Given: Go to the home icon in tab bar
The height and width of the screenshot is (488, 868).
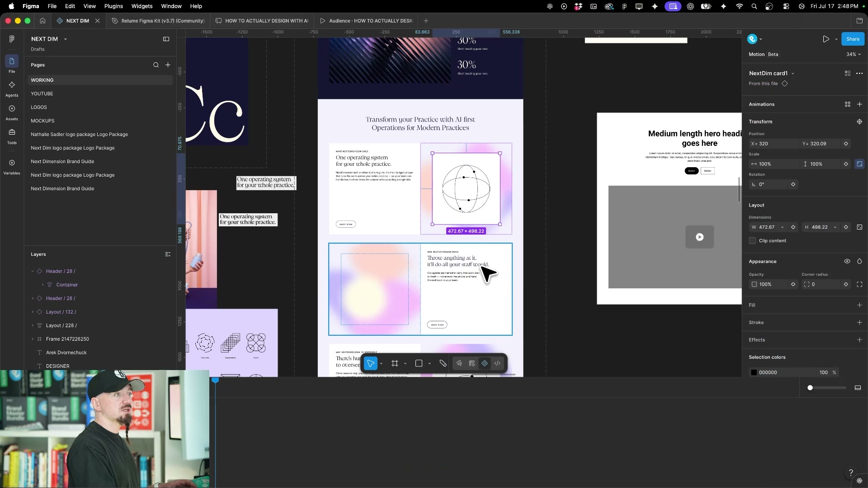Looking at the screenshot, I should 42,21.
